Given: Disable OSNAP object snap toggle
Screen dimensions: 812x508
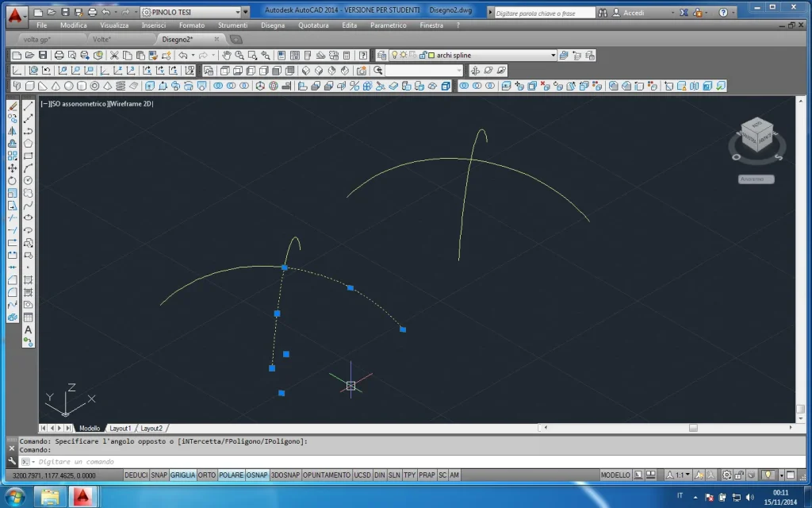Looking at the screenshot, I should pos(257,475).
